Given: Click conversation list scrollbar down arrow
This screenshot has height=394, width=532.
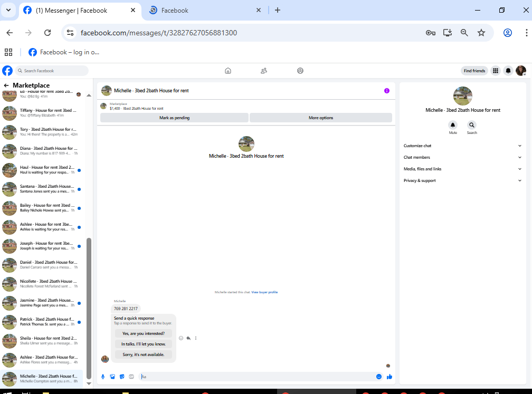Looking at the screenshot, I should tap(89, 383).
